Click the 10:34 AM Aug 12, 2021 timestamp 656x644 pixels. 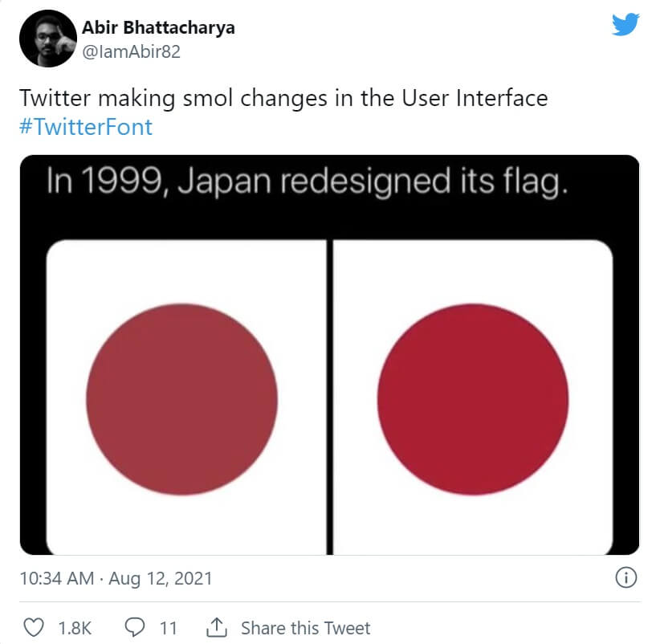point(116,578)
